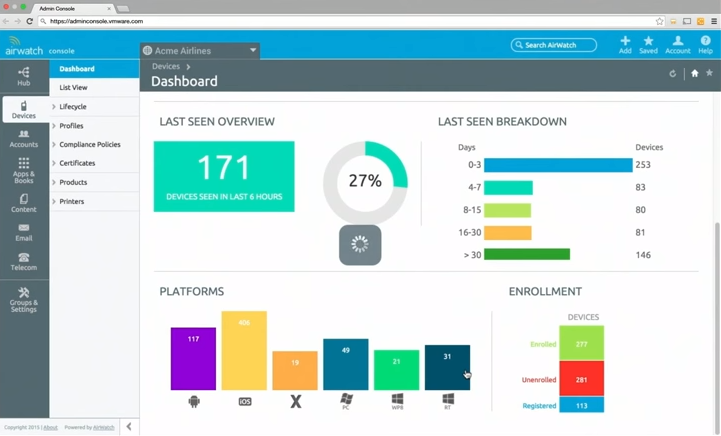Screen dimensions: 721x436
Task: Click in the Search AirWatch field
Action: pyautogui.click(x=554, y=45)
